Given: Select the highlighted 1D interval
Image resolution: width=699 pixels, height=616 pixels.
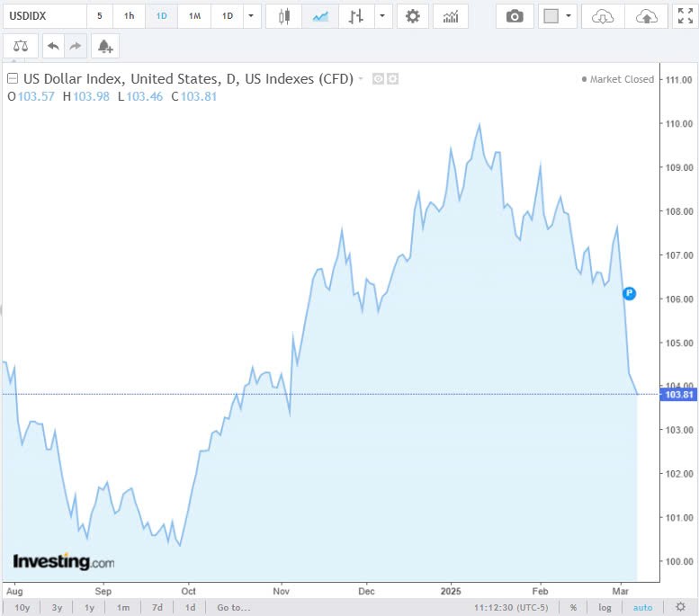Looking at the screenshot, I should click(x=161, y=16).
